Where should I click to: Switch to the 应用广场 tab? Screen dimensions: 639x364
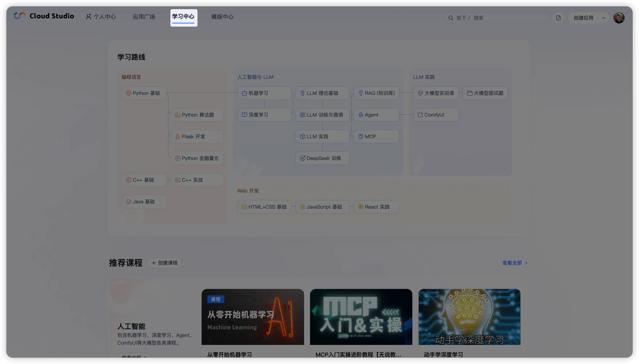pos(144,17)
